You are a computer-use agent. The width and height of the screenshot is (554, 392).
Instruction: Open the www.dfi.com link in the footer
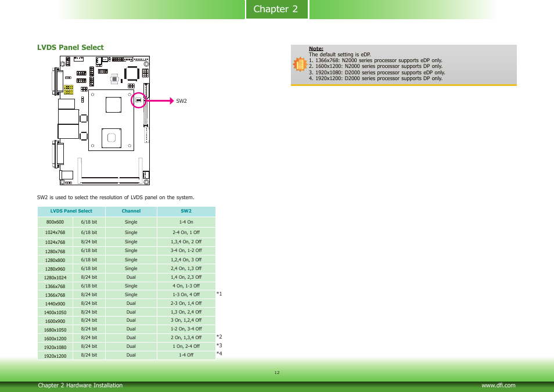click(x=498, y=385)
